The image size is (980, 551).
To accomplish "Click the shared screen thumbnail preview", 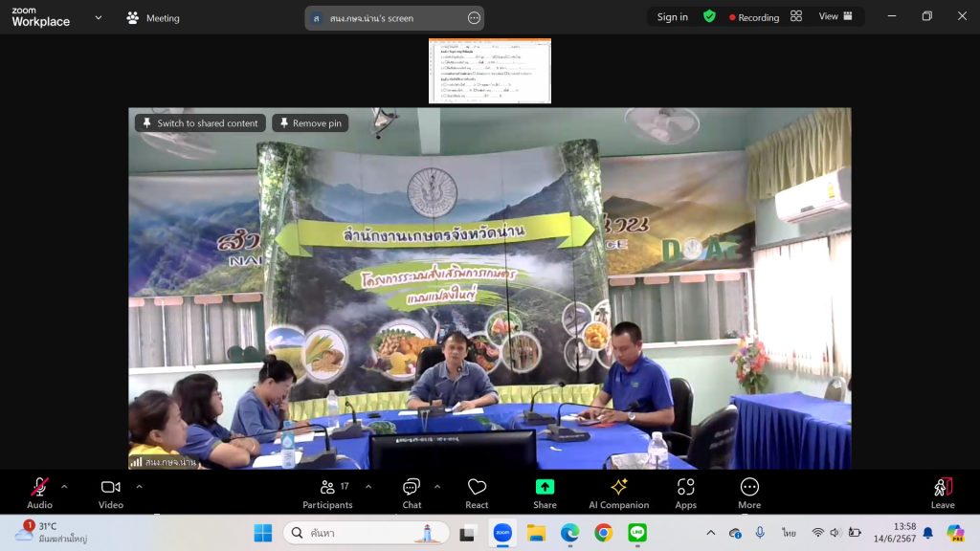I will point(489,71).
